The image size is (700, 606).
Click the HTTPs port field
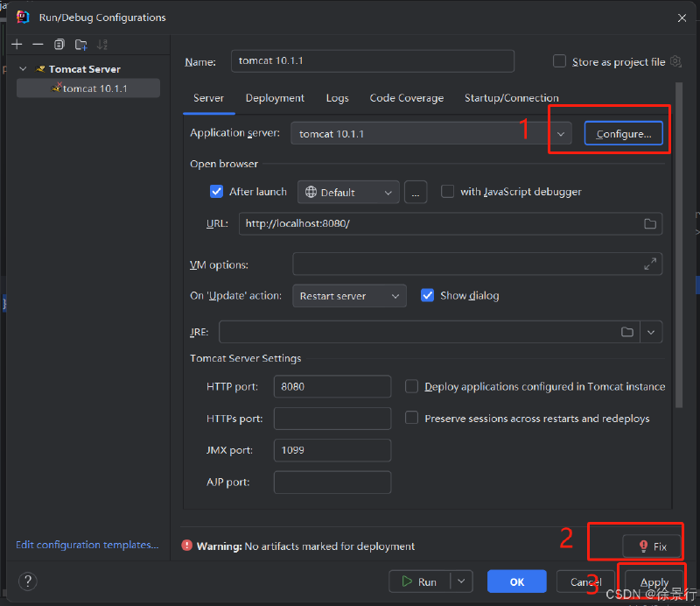332,419
